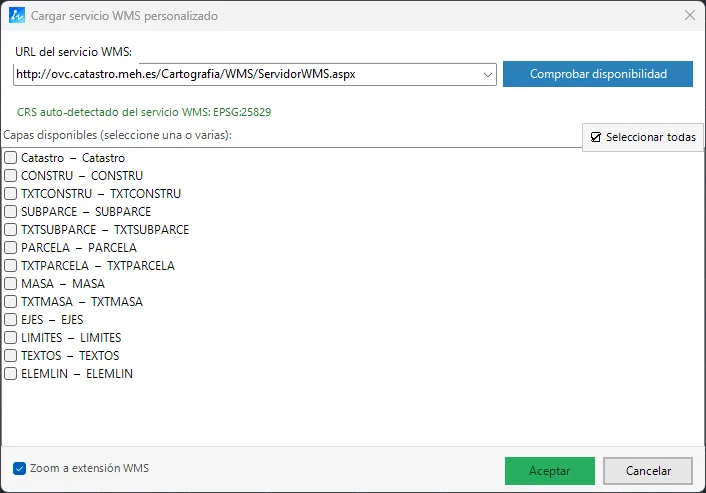
Task: Uncheck Zoom a extensión WMS
Action: coord(19,469)
